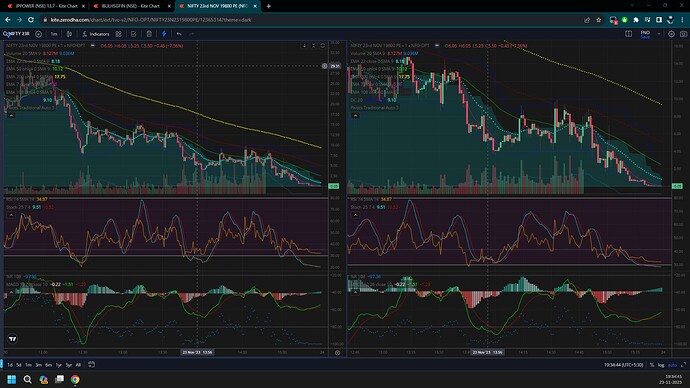Click Pivots Traditional Auto legend in left chart
The width and height of the screenshot is (690, 388).
(30, 107)
